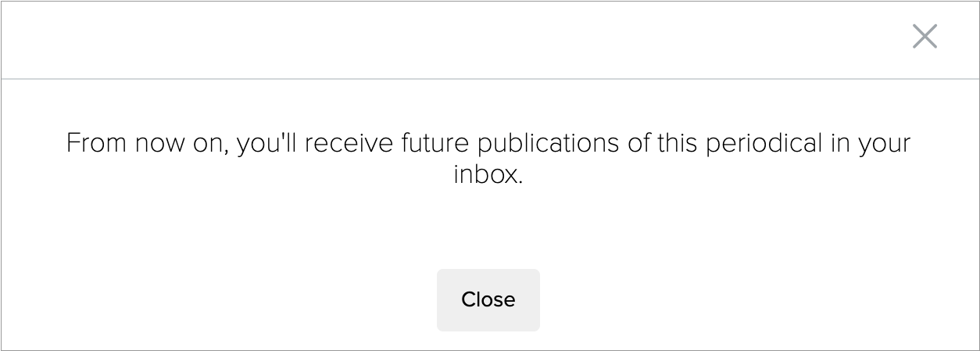Tap the cross icon in the header bar
This screenshot has height=351, width=980.
tap(925, 36)
